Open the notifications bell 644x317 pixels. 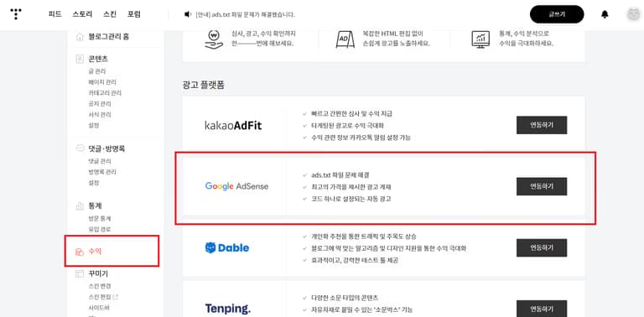[605, 14]
